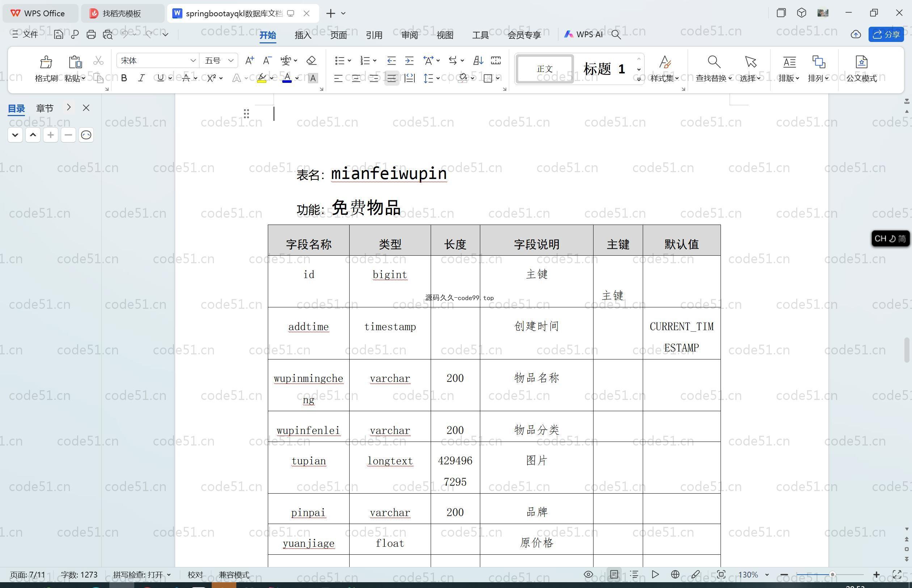Click the Save icon in quick toolbar
Screen dimensions: 912x588
58,34
